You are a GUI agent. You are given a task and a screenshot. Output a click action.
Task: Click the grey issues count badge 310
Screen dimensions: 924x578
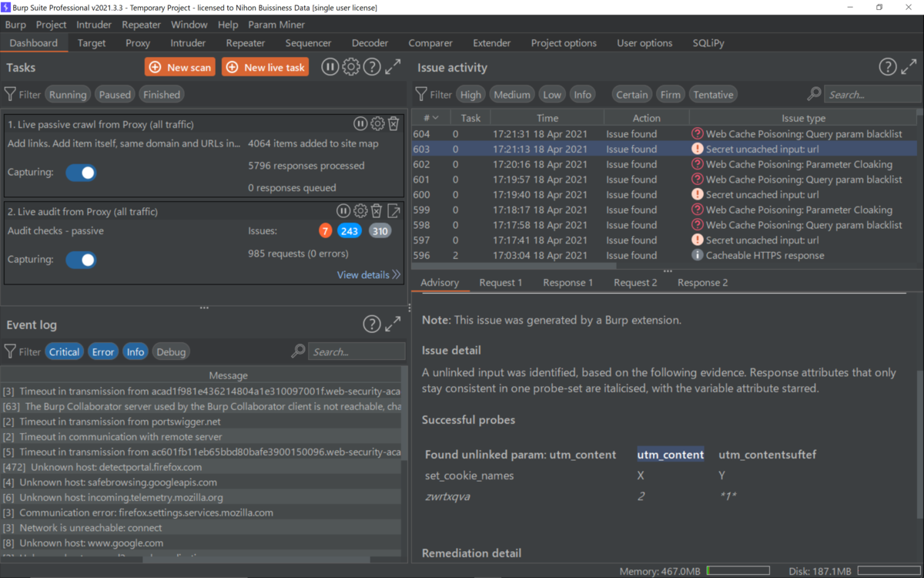pyautogui.click(x=380, y=230)
